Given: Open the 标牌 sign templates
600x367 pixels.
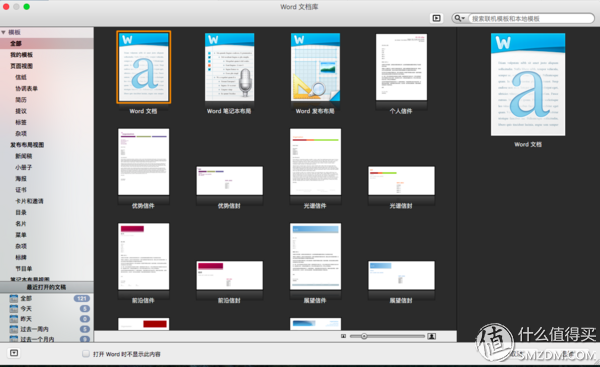Looking at the screenshot, I should click(21, 258).
